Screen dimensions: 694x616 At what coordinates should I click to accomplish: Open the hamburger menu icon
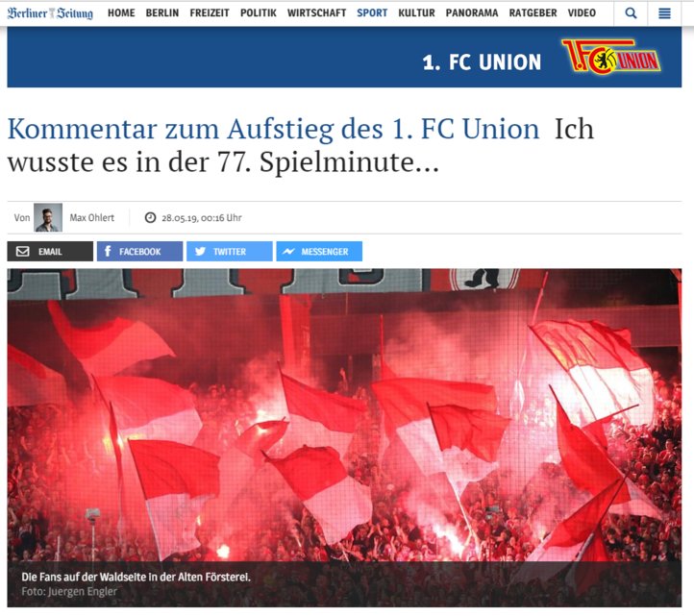pos(664,13)
